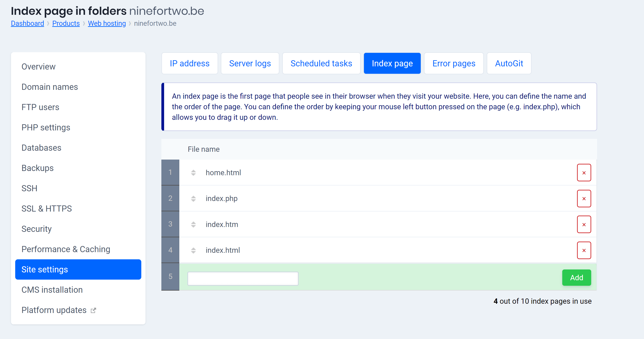Image resolution: width=644 pixels, height=339 pixels.
Task: Delete the home.html index page entry
Action: pos(584,173)
